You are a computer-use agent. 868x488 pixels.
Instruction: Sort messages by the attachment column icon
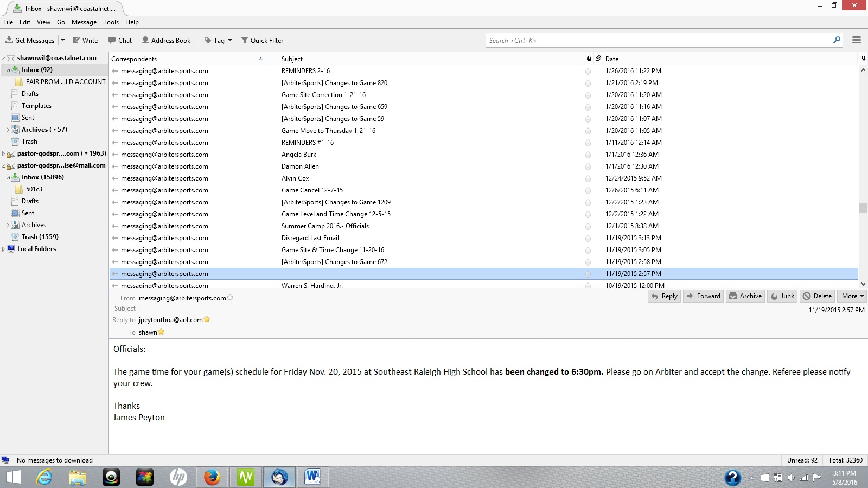598,59
